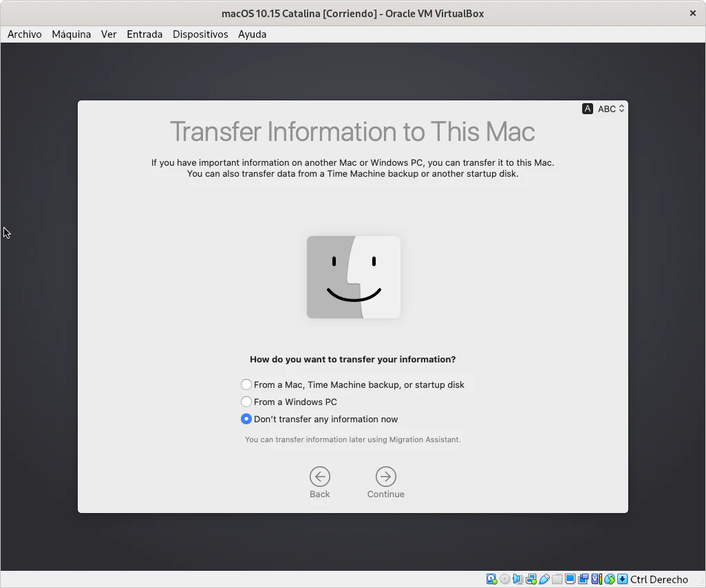Choose the "From a Windows PC" radio button
This screenshot has height=588, width=706.
coord(246,402)
